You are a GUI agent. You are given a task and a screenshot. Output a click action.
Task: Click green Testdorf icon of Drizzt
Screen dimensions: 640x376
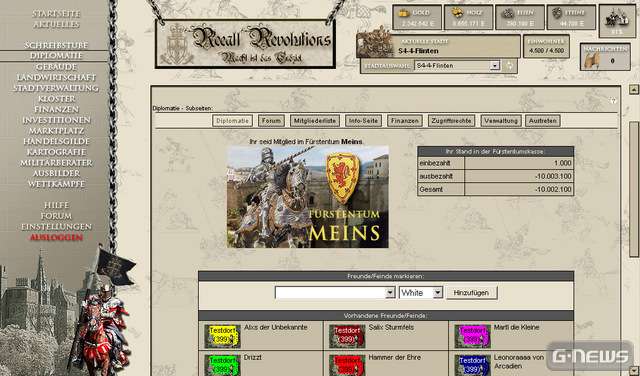click(222, 365)
